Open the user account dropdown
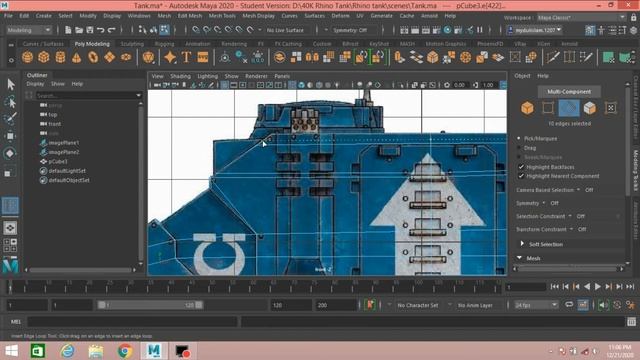This screenshot has width=640, height=360. pos(535,30)
